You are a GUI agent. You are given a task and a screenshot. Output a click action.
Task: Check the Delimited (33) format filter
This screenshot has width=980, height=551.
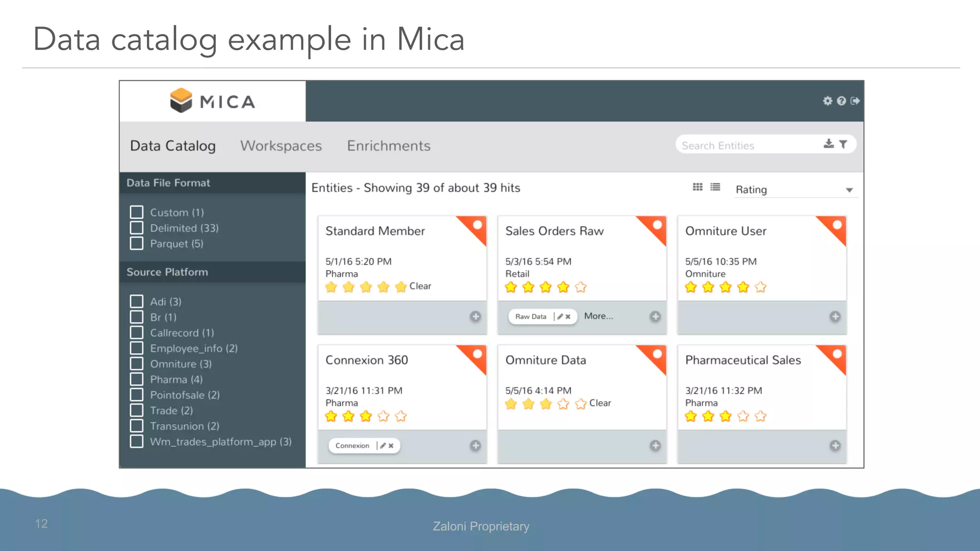[x=137, y=228]
